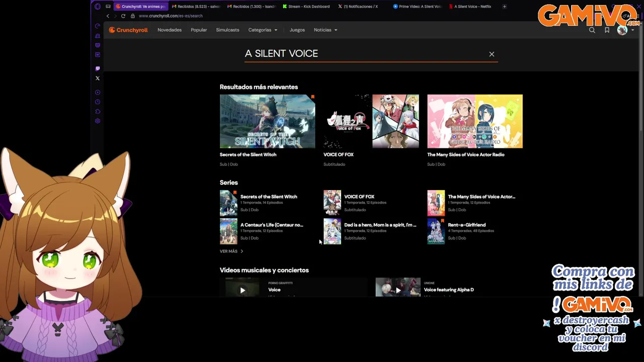Open the tab islands workspace icon
Viewport: 644px width, 362px height.
tap(108, 7)
